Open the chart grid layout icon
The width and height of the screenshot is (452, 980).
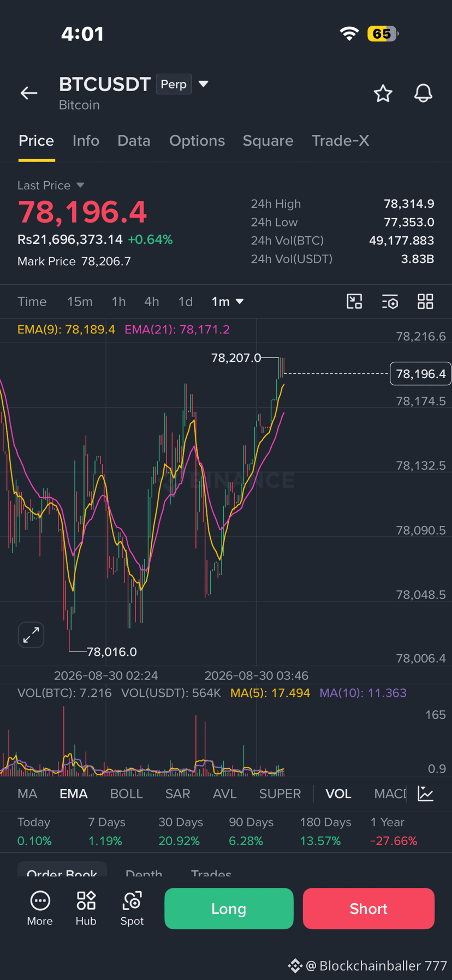pos(425,301)
